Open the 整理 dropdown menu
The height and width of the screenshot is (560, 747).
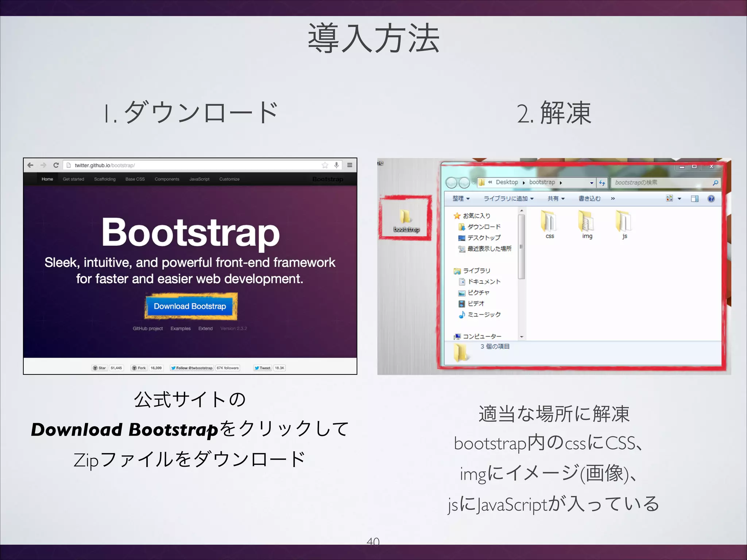pos(461,198)
